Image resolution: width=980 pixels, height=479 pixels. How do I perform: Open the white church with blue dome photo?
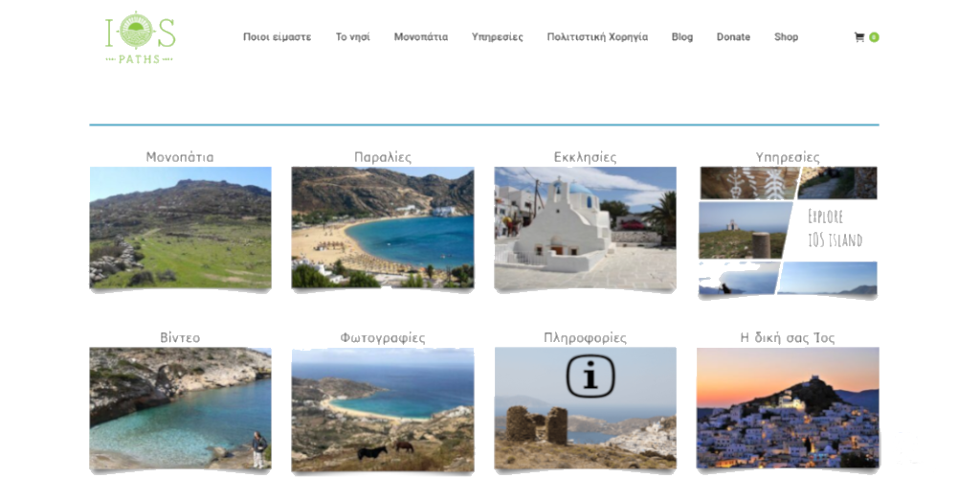click(585, 228)
